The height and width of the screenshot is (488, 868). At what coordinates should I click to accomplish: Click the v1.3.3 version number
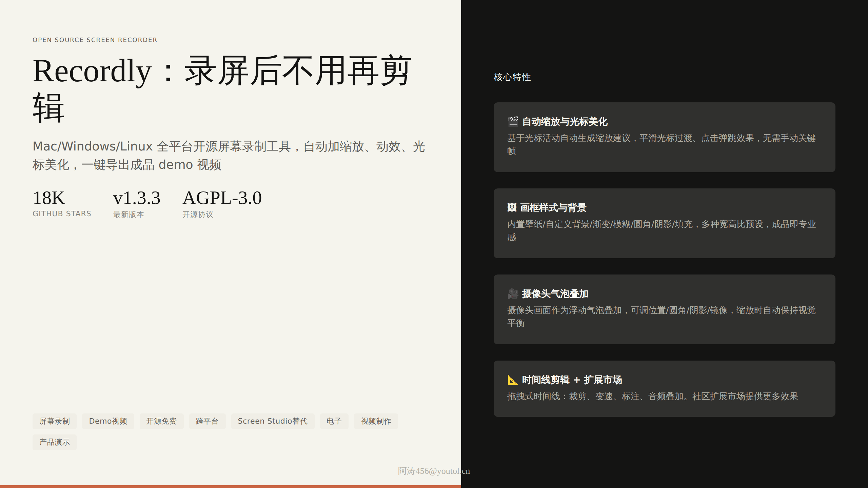137,198
